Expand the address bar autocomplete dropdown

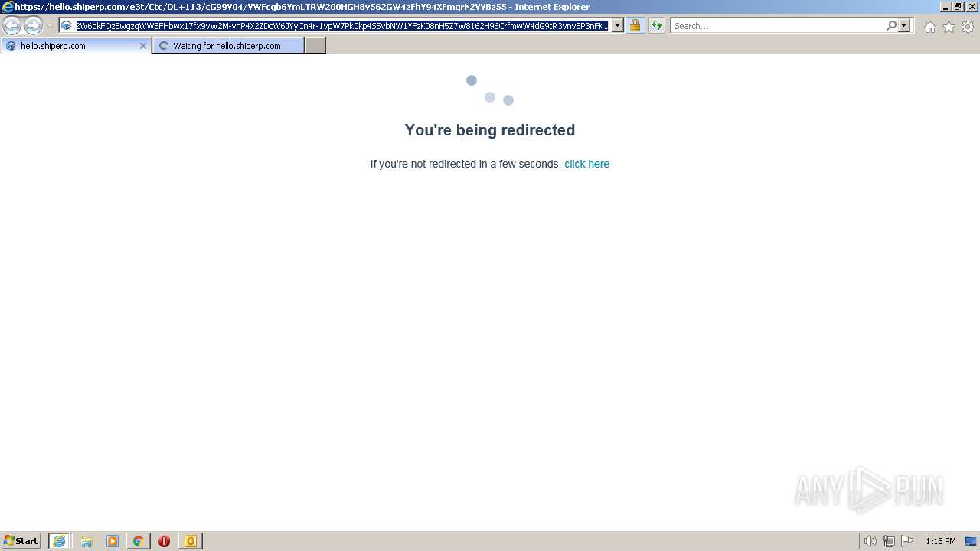coord(618,26)
